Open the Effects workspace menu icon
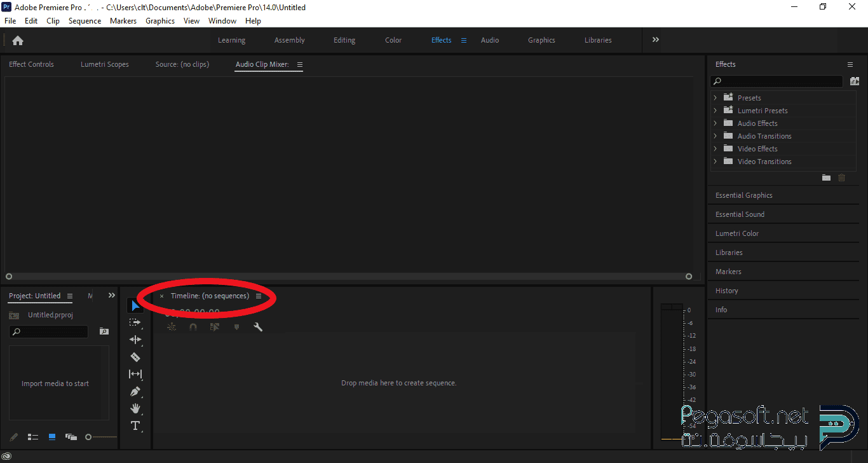 pos(464,40)
